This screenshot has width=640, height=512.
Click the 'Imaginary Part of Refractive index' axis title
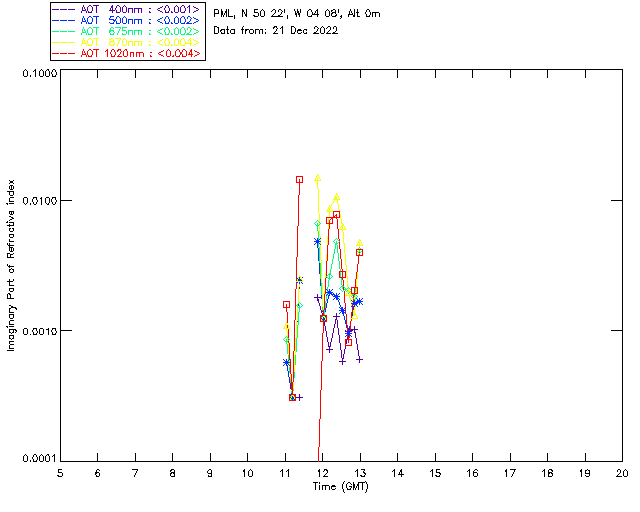pyautogui.click(x=11, y=265)
